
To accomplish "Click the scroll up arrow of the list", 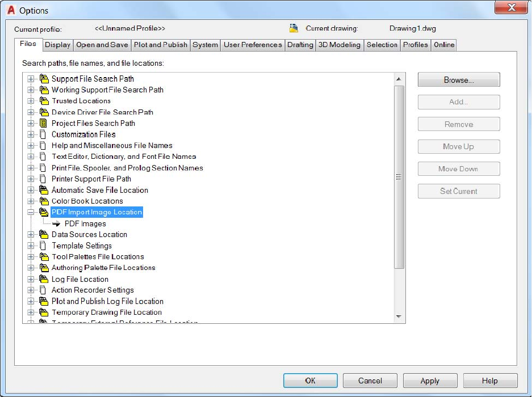I will click(399, 79).
